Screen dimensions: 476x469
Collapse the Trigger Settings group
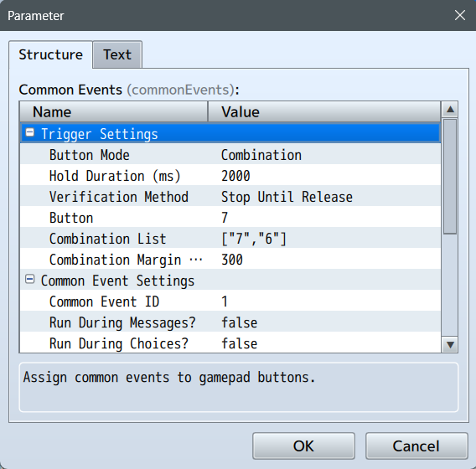tap(30, 132)
